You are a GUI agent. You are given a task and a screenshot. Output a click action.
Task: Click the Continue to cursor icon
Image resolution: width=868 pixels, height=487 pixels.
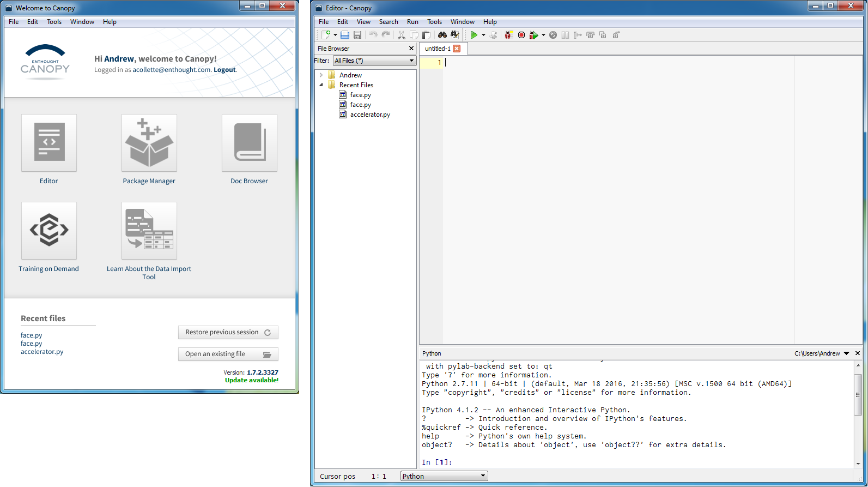pyautogui.click(x=578, y=35)
